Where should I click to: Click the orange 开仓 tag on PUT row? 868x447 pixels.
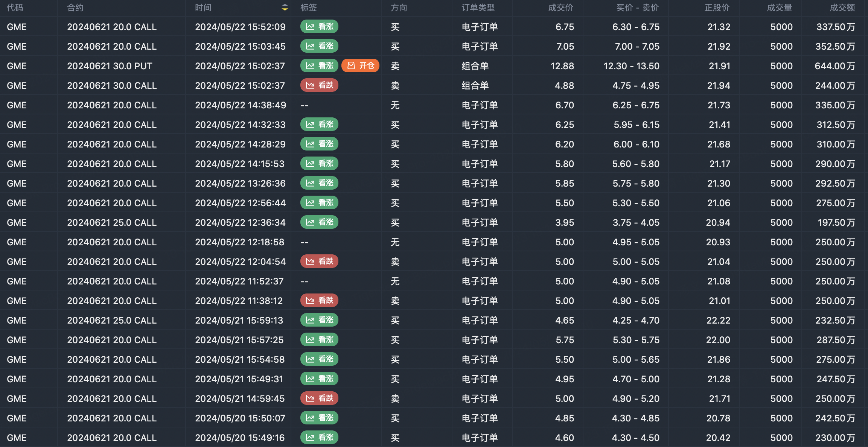[x=360, y=66]
